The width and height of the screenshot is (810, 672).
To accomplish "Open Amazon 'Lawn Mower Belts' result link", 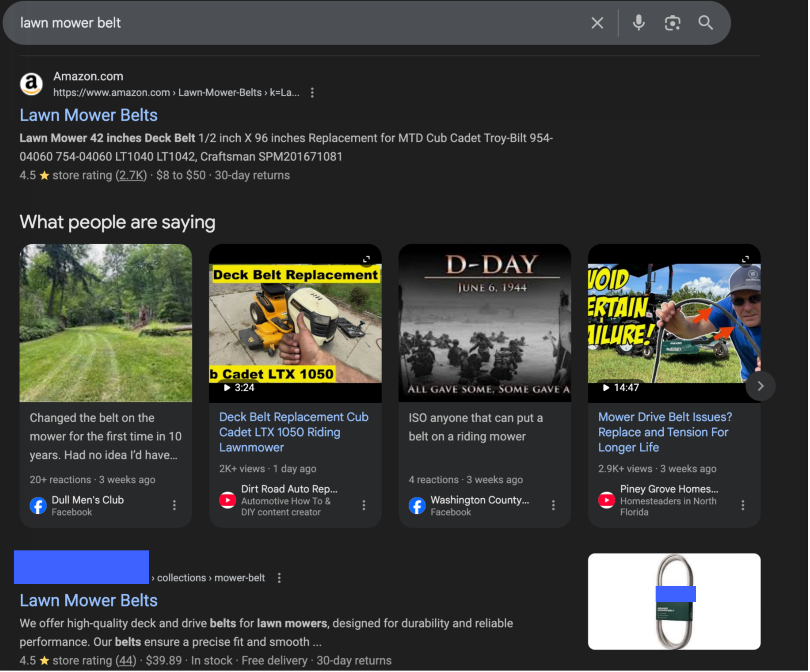I will (x=89, y=115).
